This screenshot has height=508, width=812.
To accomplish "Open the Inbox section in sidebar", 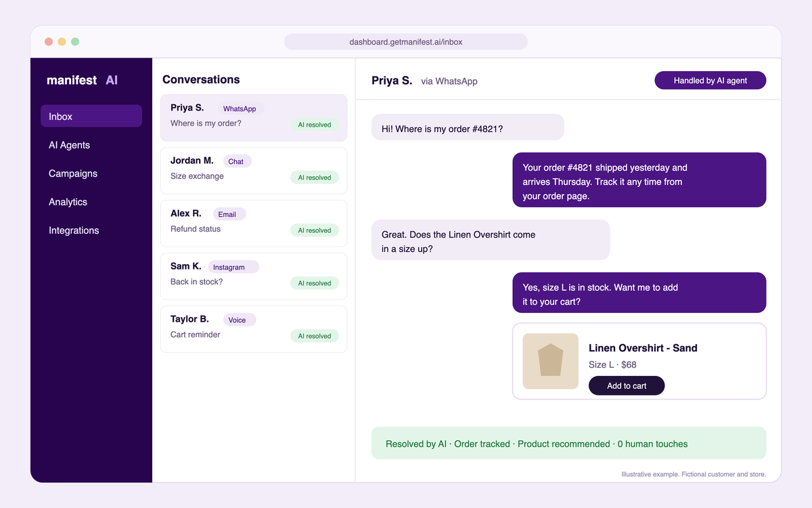I will pyautogui.click(x=91, y=116).
